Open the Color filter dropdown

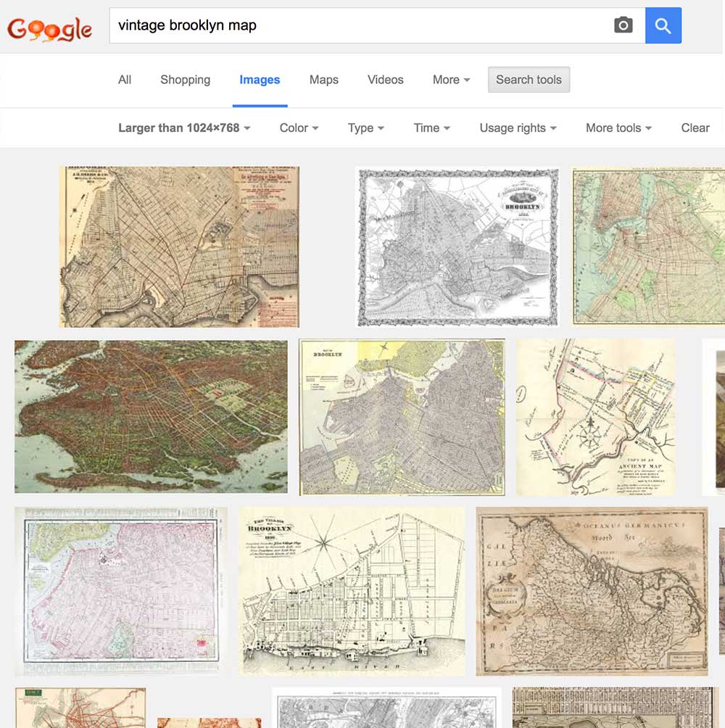pyautogui.click(x=298, y=128)
